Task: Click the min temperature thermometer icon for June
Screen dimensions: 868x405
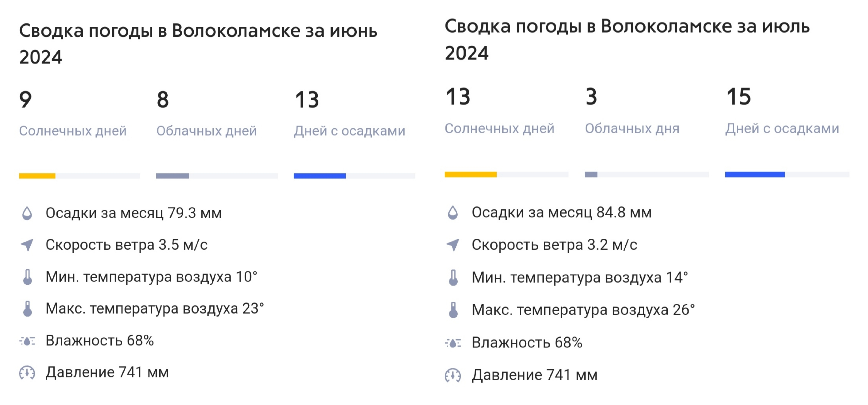Action: point(27,277)
